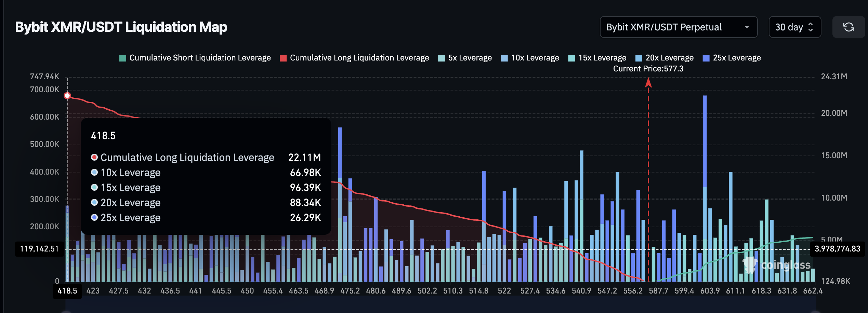Viewport: 868px width, 313px height.
Task: Click the red Cumulative Long Liquidation Leverage legend square
Action: 284,57
